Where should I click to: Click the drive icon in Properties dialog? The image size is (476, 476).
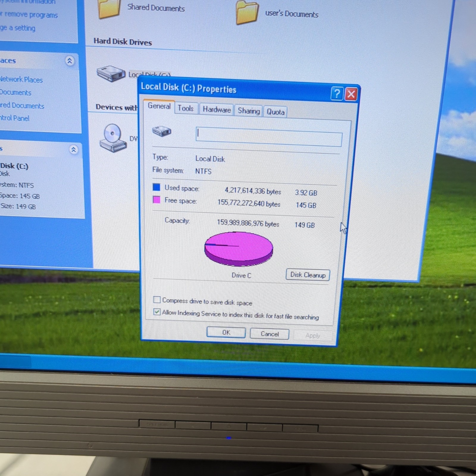pos(161,131)
